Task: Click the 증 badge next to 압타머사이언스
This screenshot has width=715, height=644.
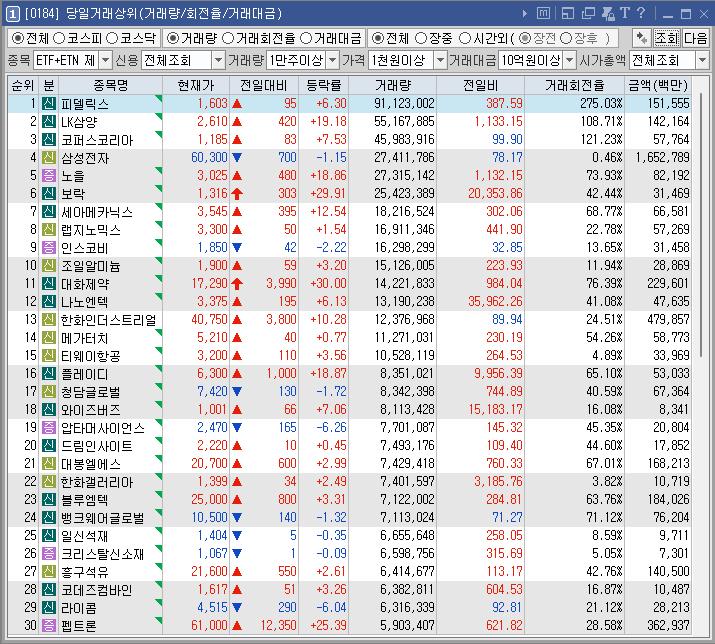Action: click(49, 427)
